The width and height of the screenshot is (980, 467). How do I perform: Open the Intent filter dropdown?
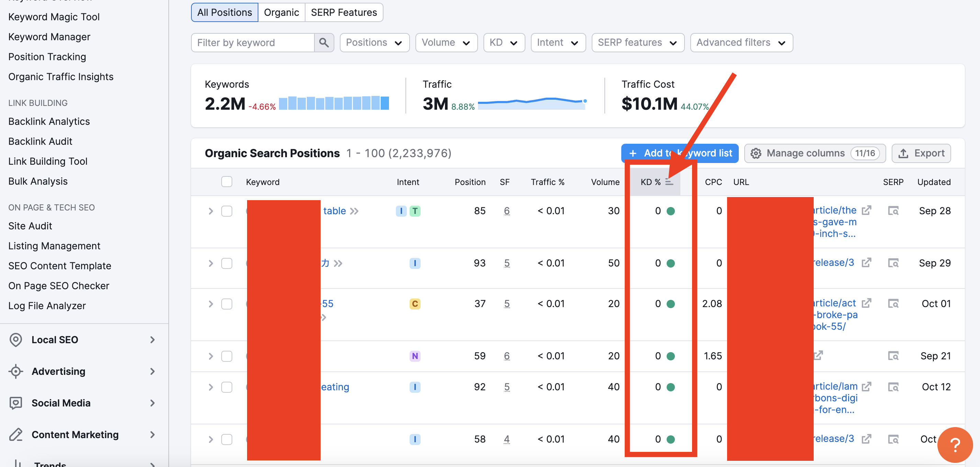coord(558,43)
